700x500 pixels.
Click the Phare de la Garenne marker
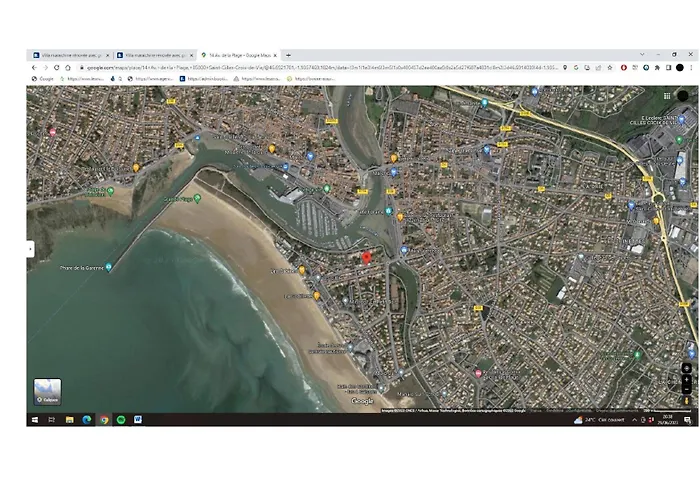point(109,267)
